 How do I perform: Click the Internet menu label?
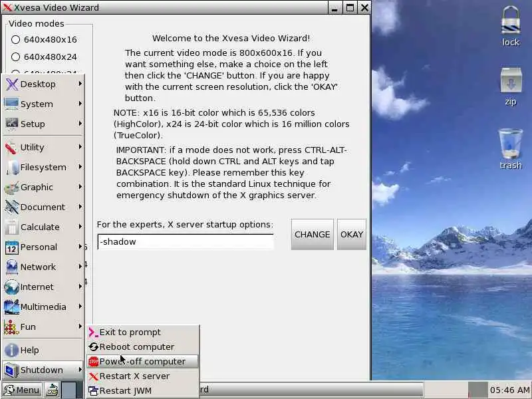pyautogui.click(x=37, y=287)
